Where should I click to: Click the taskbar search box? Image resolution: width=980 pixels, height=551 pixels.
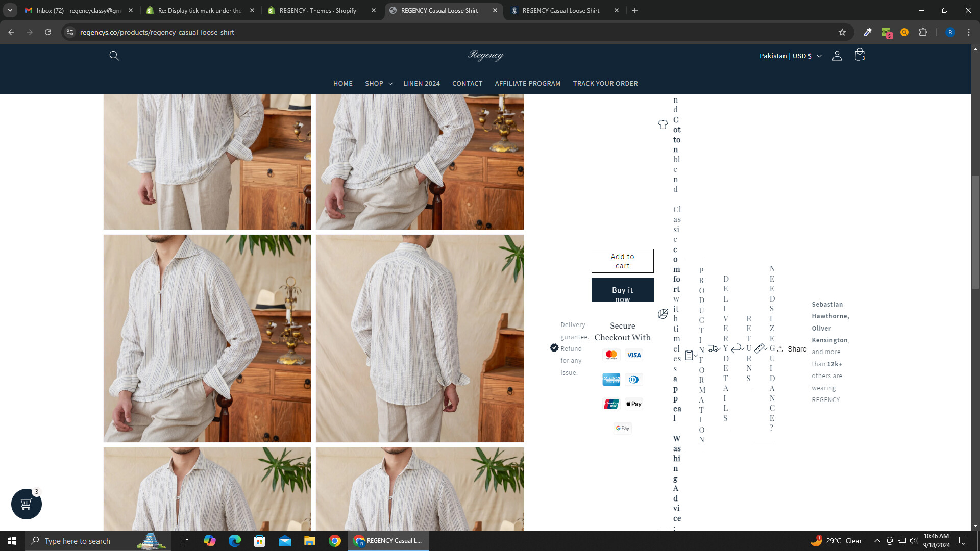[98, 541]
